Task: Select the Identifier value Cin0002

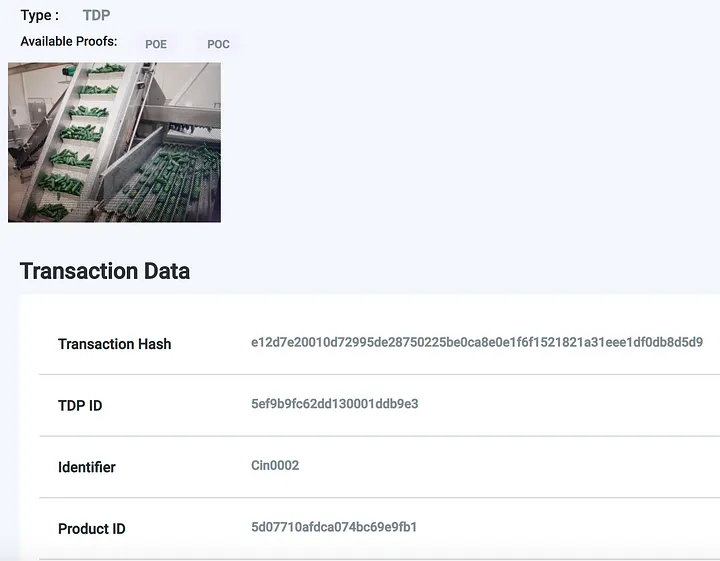Action: click(275, 465)
